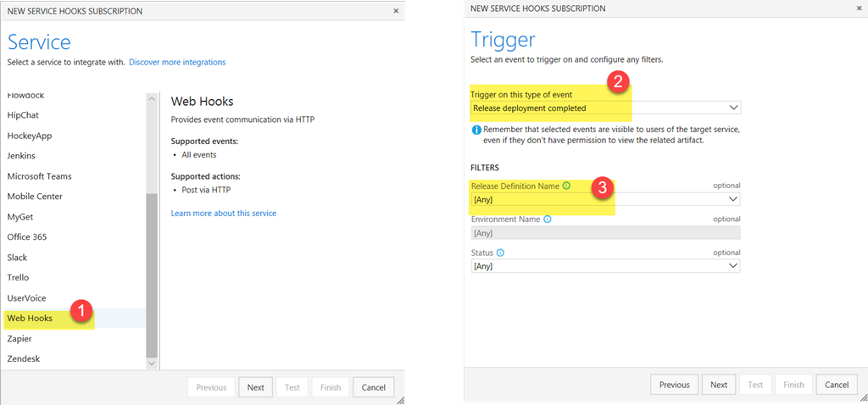This screenshot has height=405, width=868.
Task: Click the info icon beside Environment Name
Action: [547, 219]
